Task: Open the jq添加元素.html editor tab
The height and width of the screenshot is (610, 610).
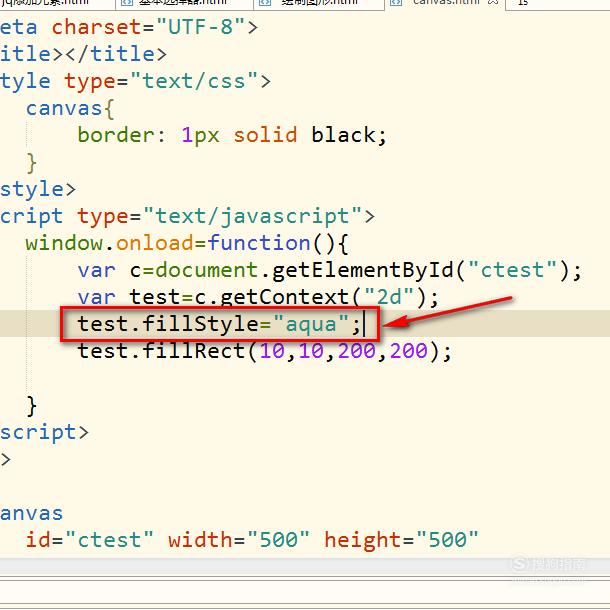Action: (x=57, y=2)
